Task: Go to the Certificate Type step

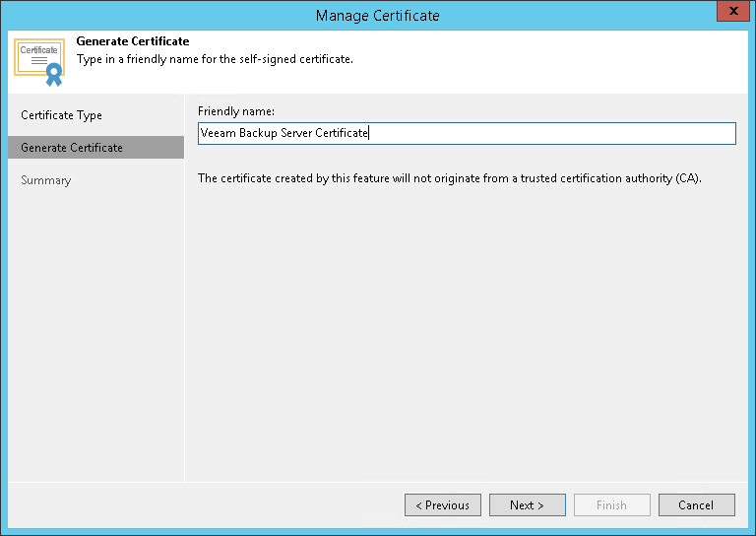Action: click(61, 115)
